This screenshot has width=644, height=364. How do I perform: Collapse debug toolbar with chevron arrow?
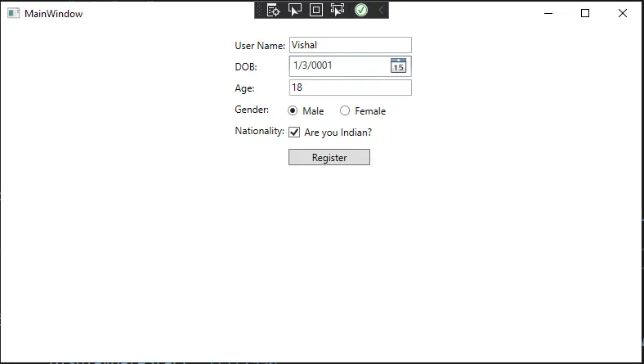pos(381,10)
